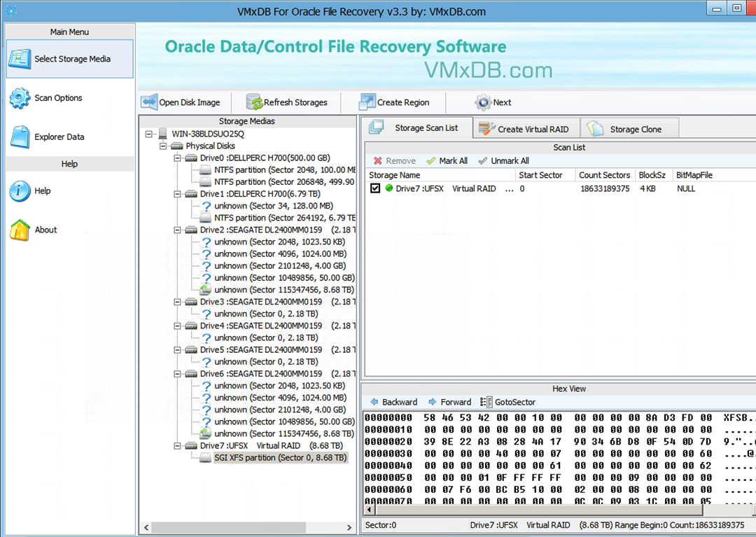
Task: Click the Open Disk Image icon
Action: (x=149, y=102)
